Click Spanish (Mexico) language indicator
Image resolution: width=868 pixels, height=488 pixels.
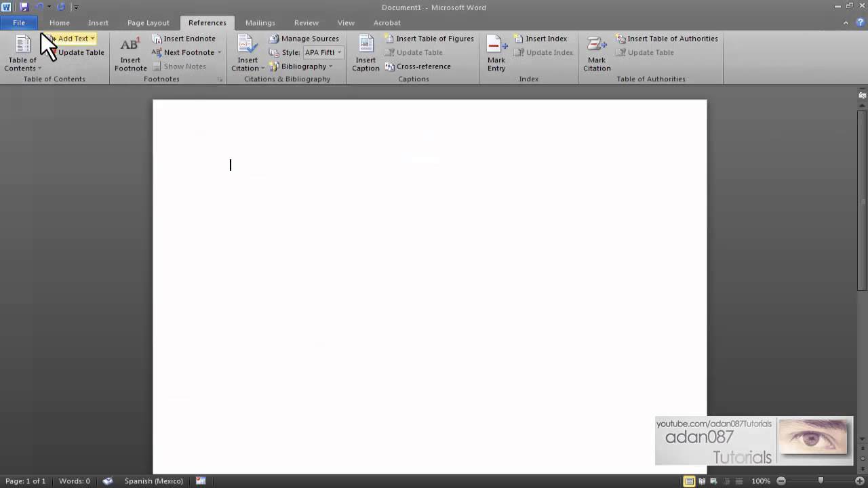pyautogui.click(x=154, y=481)
